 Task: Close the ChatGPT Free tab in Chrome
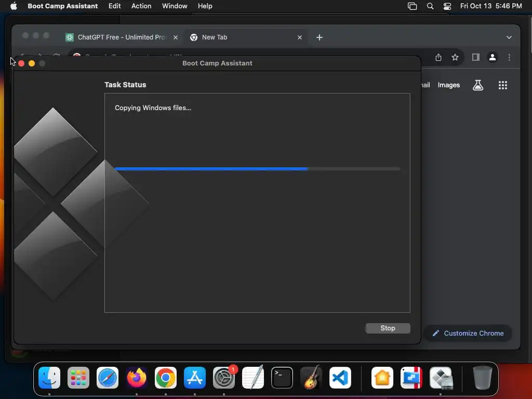pyautogui.click(x=176, y=37)
